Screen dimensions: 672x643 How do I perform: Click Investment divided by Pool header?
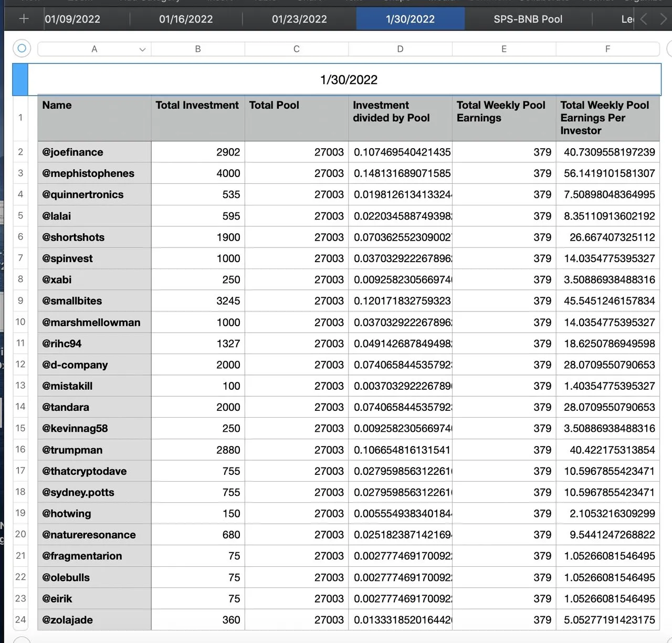click(x=400, y=118)
